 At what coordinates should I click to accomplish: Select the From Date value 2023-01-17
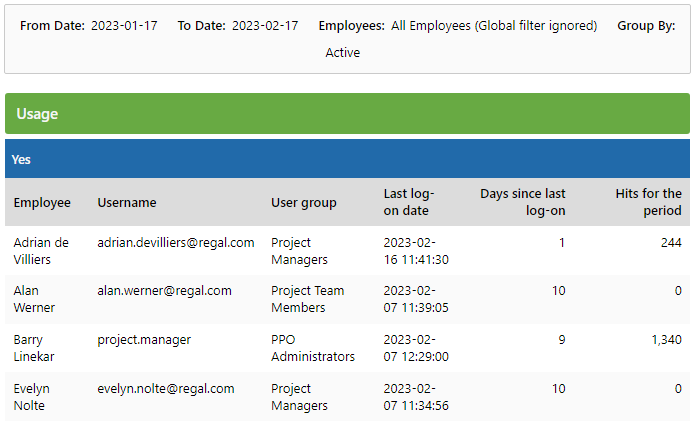[x=124, y=26]
